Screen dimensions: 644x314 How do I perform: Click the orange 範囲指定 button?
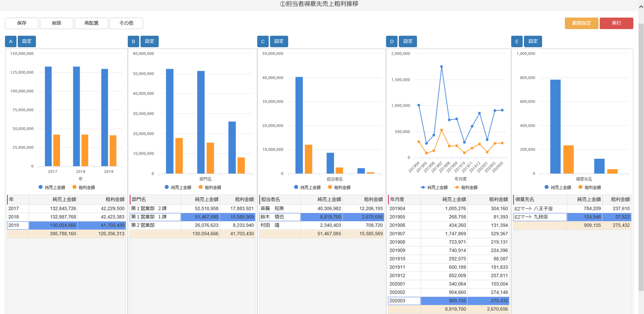tap(581, 23)
